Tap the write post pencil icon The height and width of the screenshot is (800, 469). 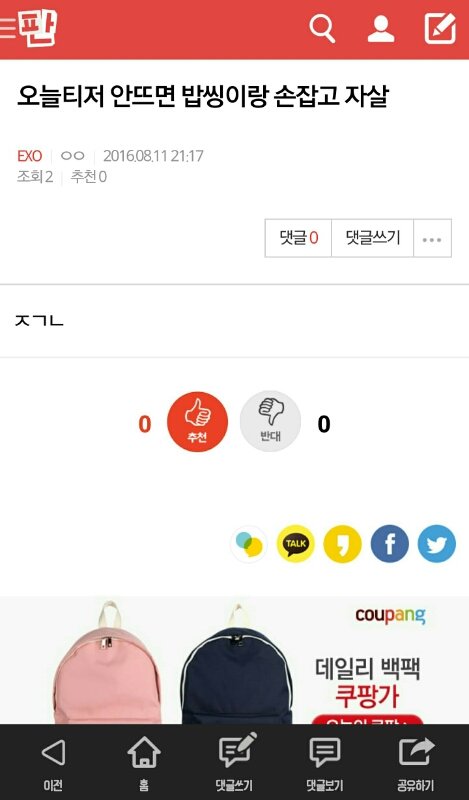click(440, 28)
